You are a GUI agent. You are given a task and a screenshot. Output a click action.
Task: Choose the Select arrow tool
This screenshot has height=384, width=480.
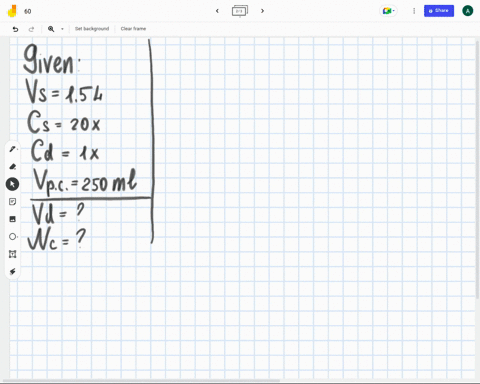pos(12,184)
